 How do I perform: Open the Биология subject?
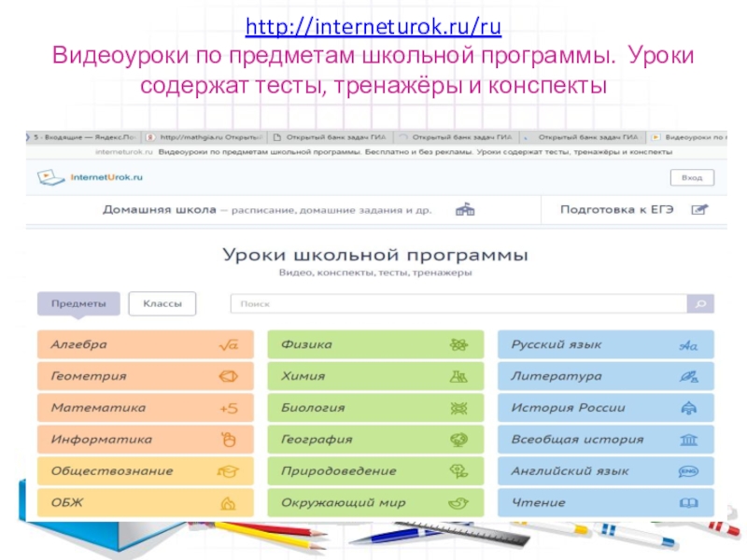pos(375,408)
